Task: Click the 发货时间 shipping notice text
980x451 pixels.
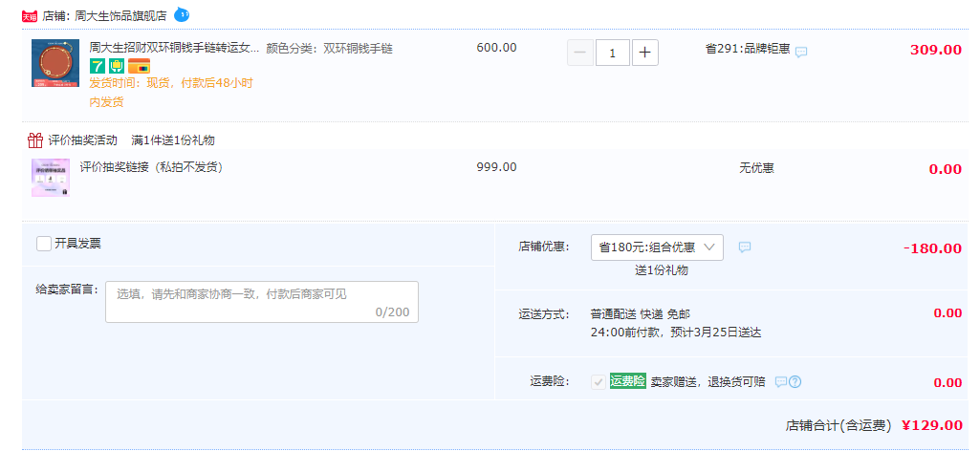Action: 171,93
